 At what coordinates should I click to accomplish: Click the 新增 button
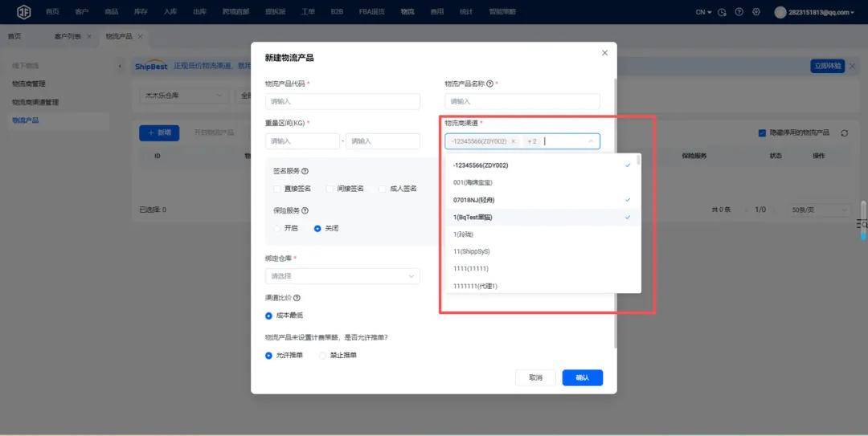click(x=159, y=132)
